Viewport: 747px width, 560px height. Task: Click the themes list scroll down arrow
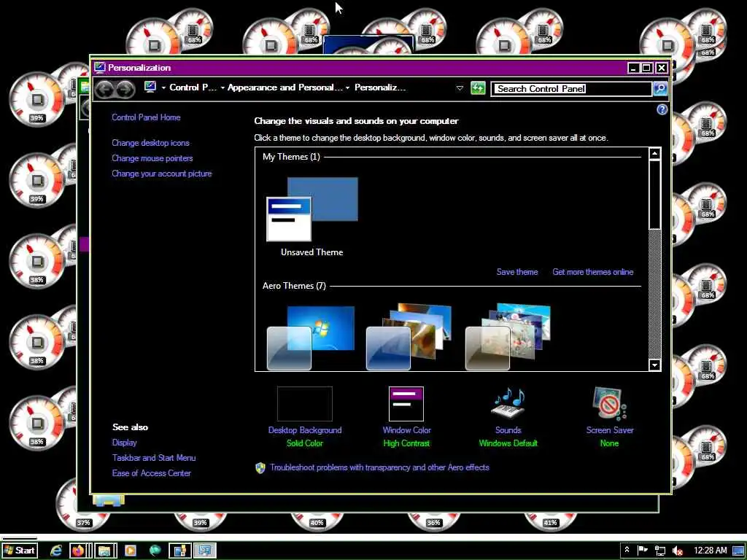tap(654, 365)
